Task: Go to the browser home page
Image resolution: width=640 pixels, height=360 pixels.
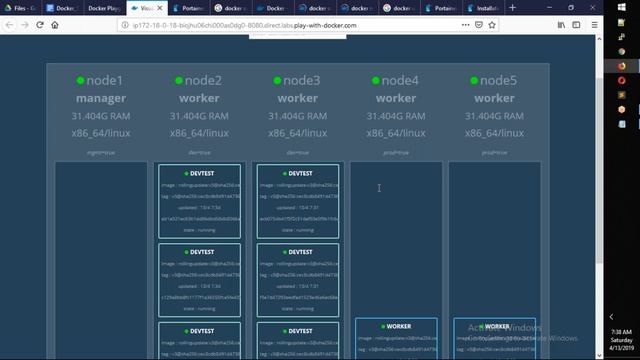Action: tap(55, 25)
